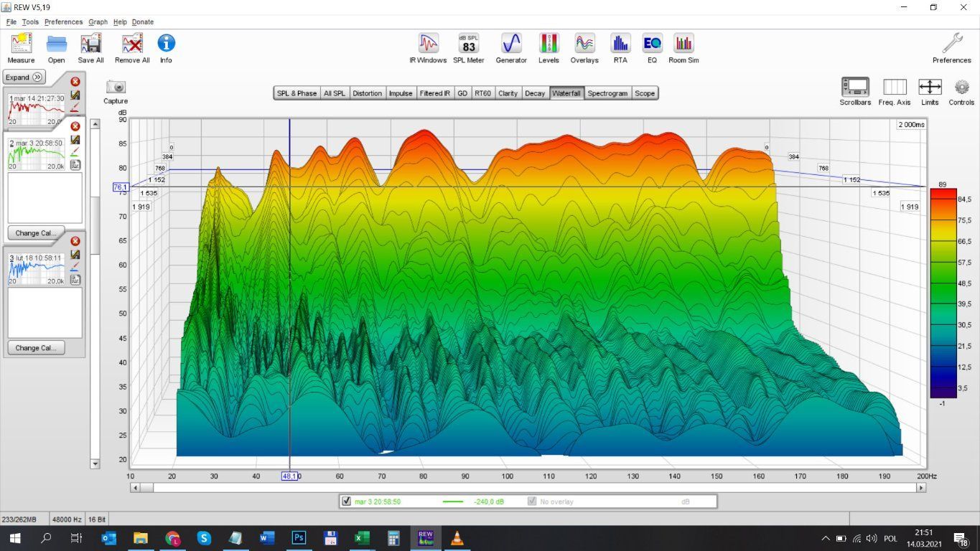Remove measurement 2 with red X
Image resolution: width=980 pixels, height=551 pixels.
pyautogui.click(x=75, y=126)
